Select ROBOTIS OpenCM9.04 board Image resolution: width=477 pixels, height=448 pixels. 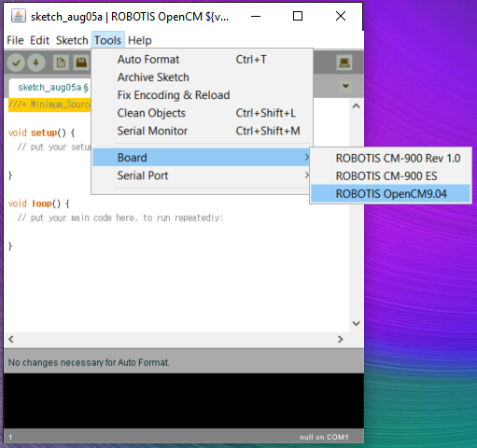390,194
